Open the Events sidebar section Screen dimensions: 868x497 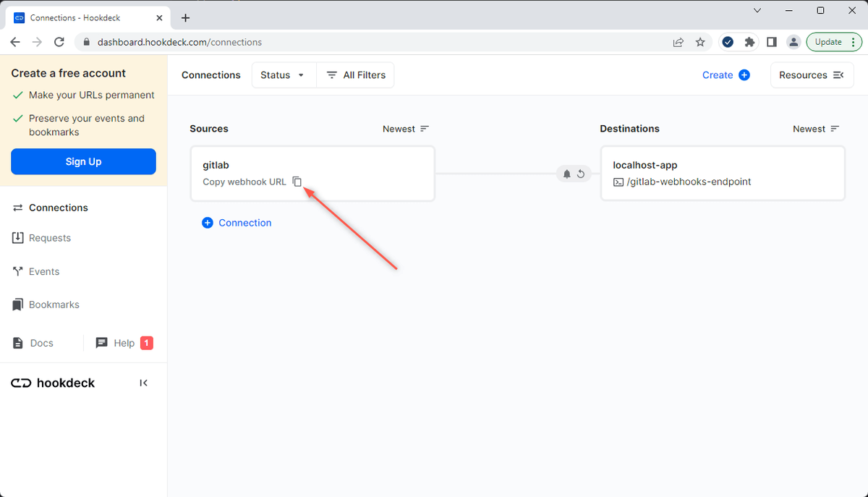pyautogui.click(x=44, y=271)
